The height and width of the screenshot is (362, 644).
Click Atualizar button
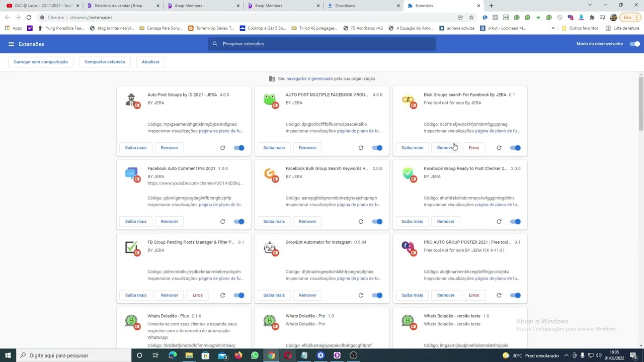[x=150, y=62]
